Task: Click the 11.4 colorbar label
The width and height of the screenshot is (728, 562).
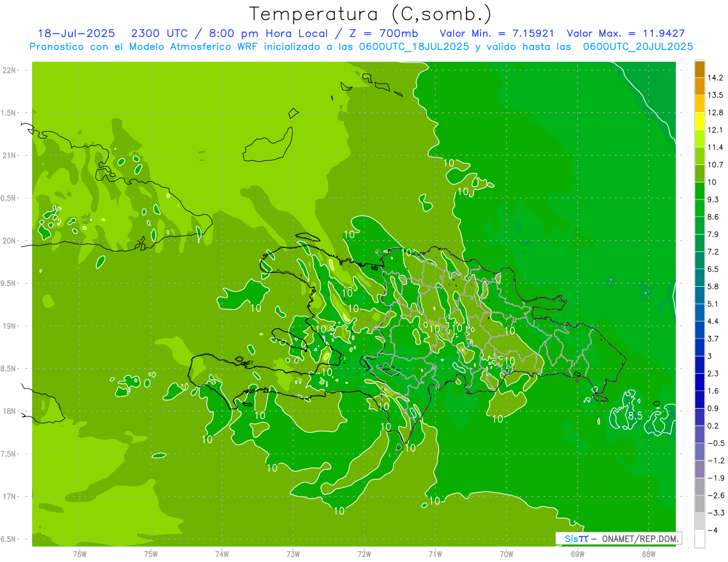Action: point(715,147)
